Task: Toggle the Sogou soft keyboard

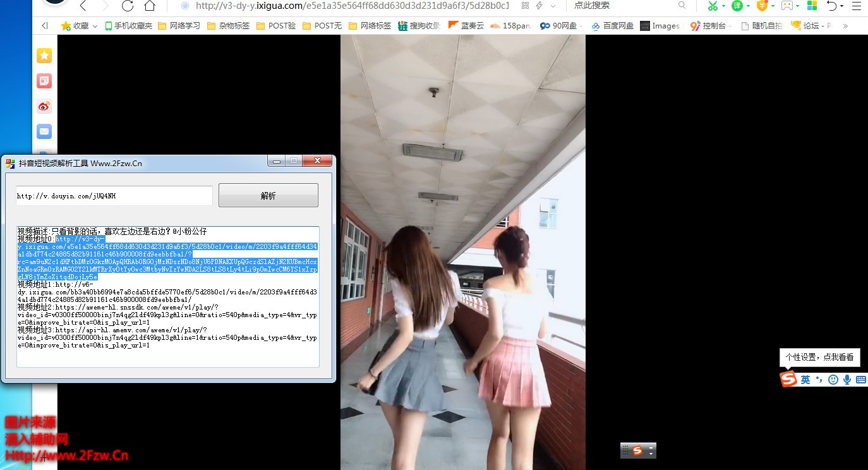Action: 860,380
